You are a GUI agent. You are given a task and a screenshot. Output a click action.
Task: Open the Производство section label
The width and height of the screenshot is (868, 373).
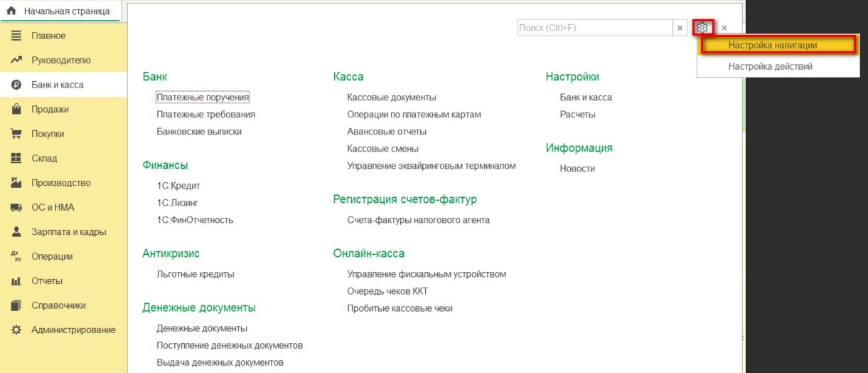click(x=61, y=183)
